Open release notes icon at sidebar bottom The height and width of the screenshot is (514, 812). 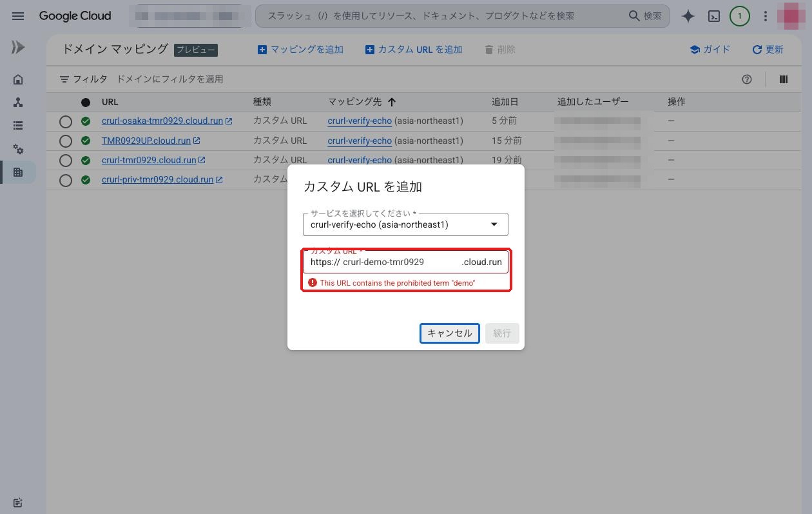[18, 502]
